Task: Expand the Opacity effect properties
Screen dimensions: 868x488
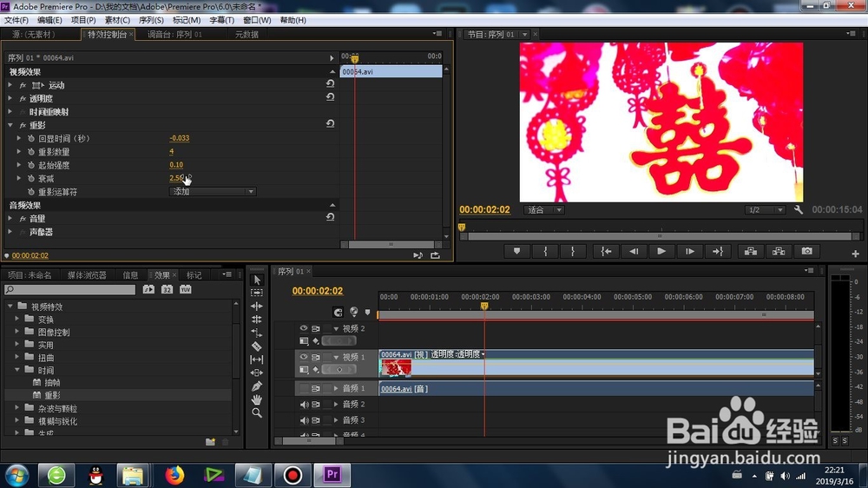Action: point(10,99)
